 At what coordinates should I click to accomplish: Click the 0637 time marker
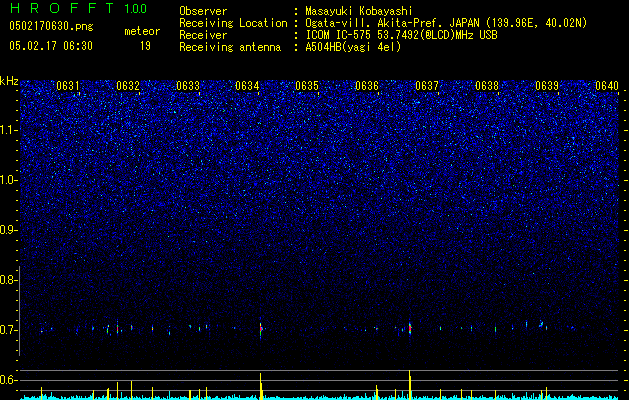click(427, 86)
